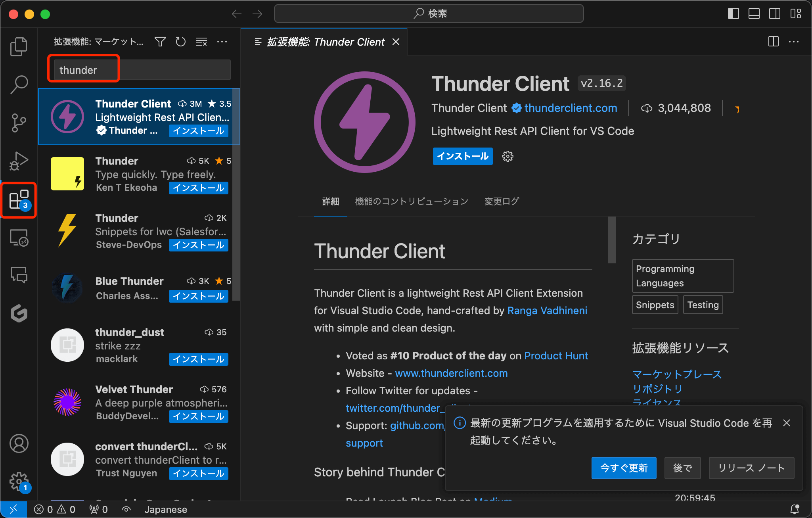The height and width of the screenshot is (518, 812).
Task: Toggle the primary side bar layout icon
Action: [733, 14]
